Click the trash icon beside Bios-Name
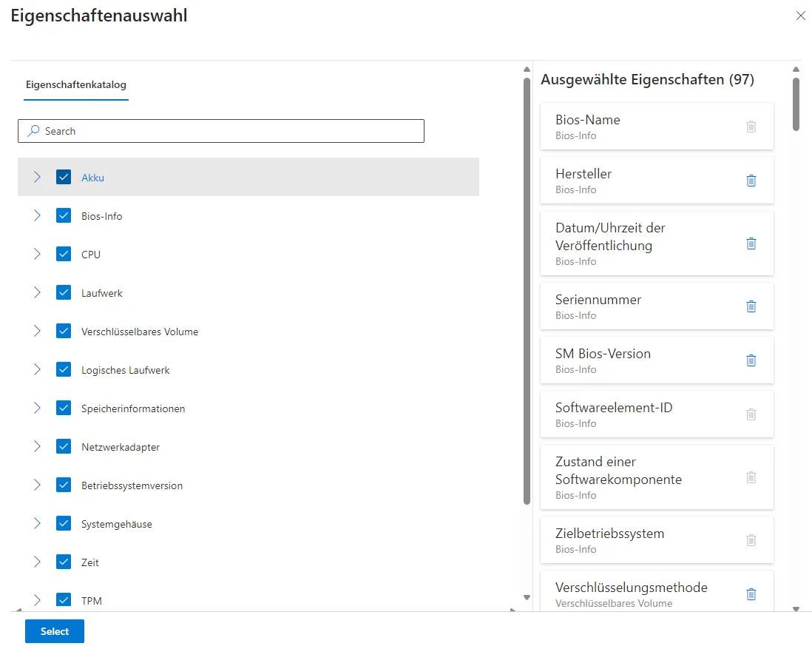The height and width of the screenshot is (649, 812). pos(751,127)
